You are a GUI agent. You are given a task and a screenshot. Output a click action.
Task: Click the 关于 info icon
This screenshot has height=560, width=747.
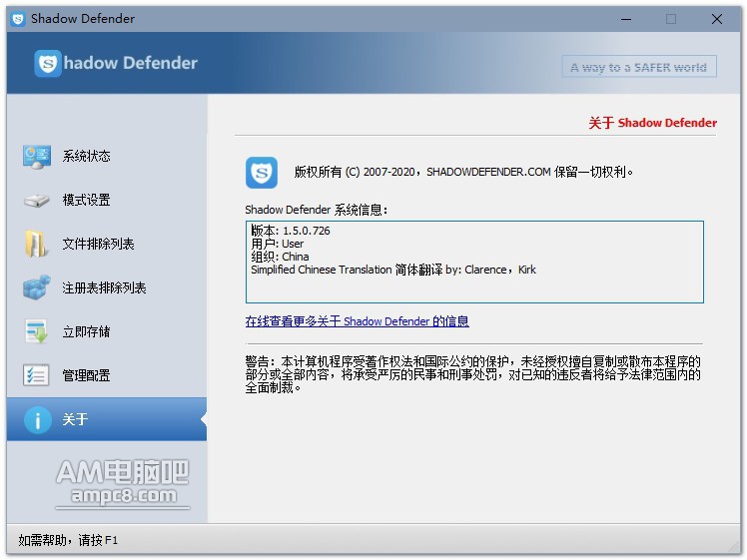point(38,419)
